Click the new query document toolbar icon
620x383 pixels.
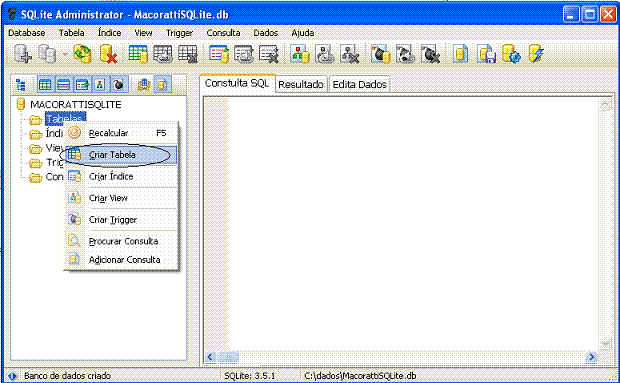[460, 54]
